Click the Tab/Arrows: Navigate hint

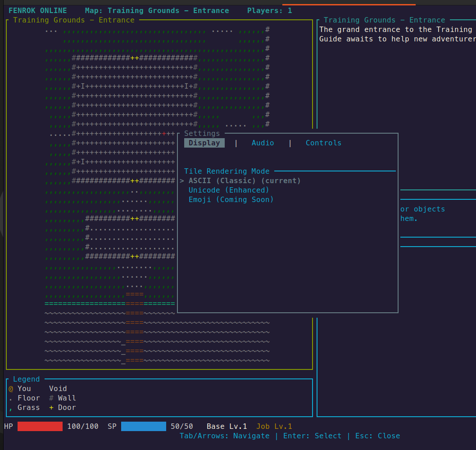coord(224,436)
